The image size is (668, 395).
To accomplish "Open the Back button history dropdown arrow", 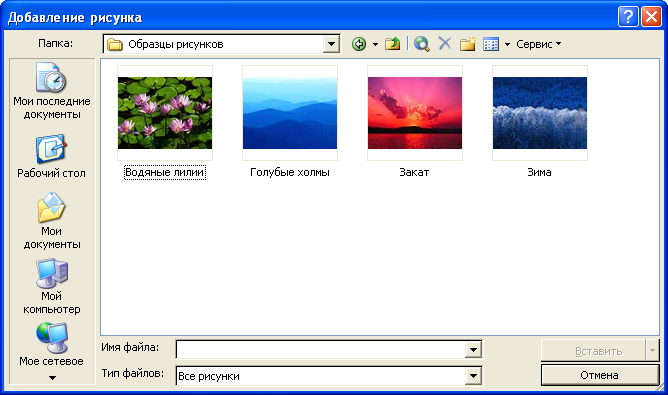I will [375, 44].
